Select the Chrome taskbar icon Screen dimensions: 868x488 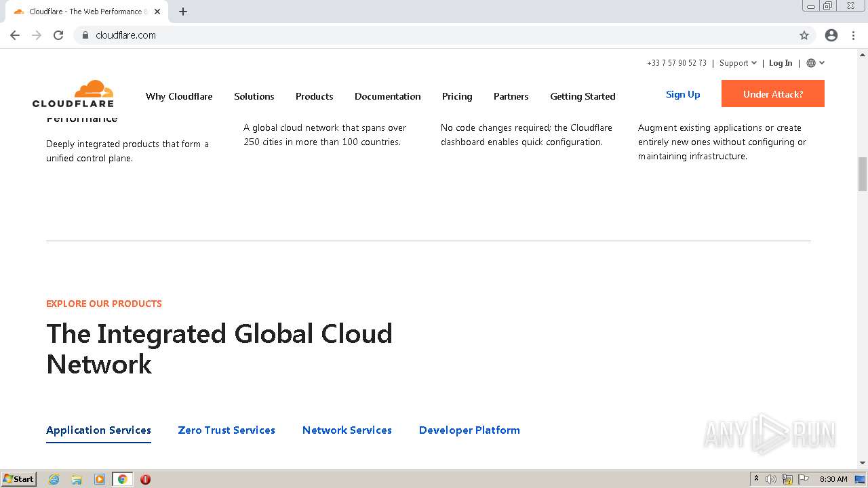tap(123, 479)
